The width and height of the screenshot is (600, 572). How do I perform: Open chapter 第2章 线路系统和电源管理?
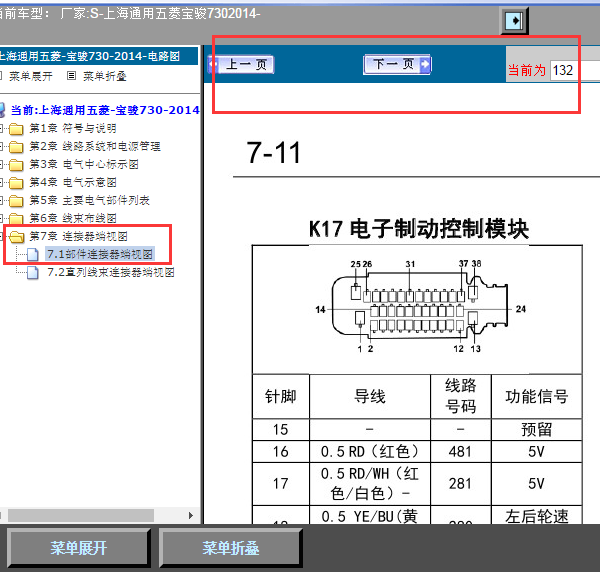click(95, 146)
